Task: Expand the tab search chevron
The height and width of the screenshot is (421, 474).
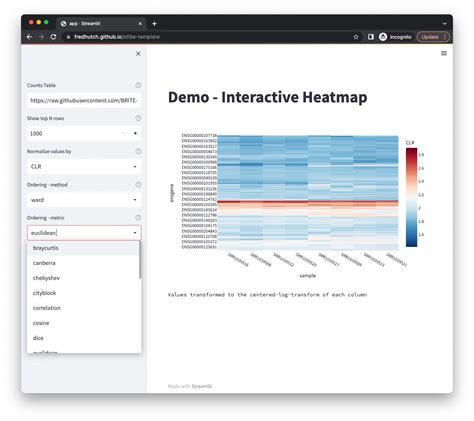Action: (x=444, y=24)
